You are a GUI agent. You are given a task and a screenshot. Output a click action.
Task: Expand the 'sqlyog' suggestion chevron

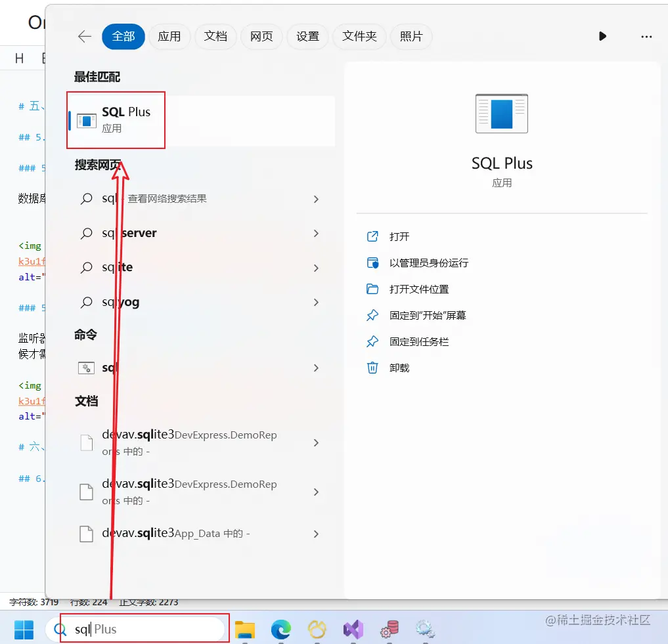click(x=316, y=303)
